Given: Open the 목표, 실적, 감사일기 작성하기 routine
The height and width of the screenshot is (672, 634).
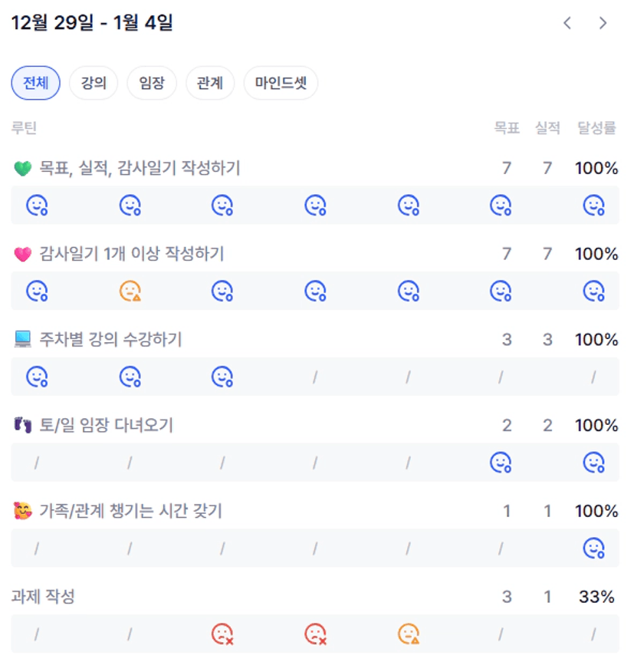Looking at the screenshot, I should click(140, 168).
